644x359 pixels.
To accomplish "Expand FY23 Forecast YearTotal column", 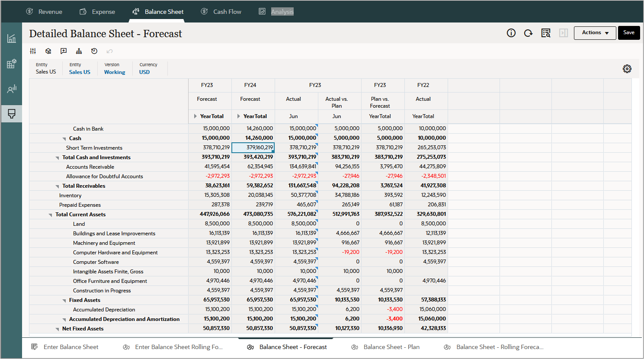I will [x=195, y=116].
